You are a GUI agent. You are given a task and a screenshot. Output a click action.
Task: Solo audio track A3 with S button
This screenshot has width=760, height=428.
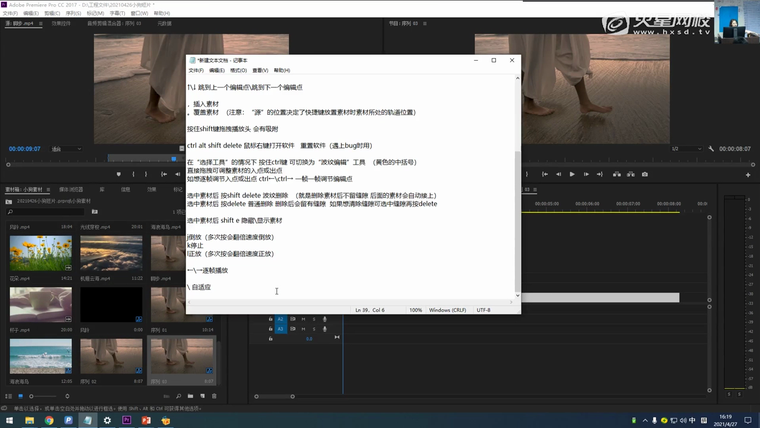(x=313, y=328)
